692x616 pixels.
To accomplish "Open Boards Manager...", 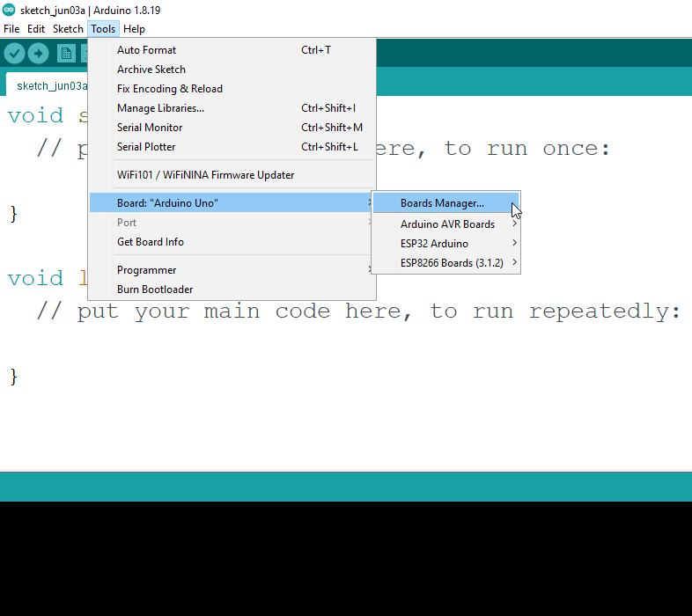I will click(442, 203).
